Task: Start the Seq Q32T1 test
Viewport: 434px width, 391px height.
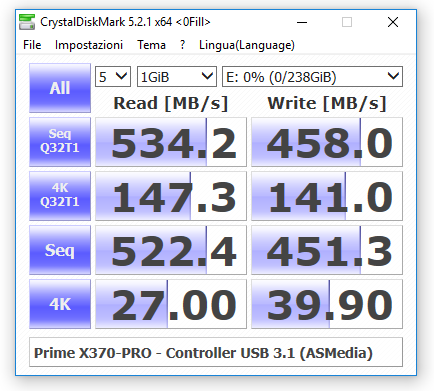Action: pos(60,142)
